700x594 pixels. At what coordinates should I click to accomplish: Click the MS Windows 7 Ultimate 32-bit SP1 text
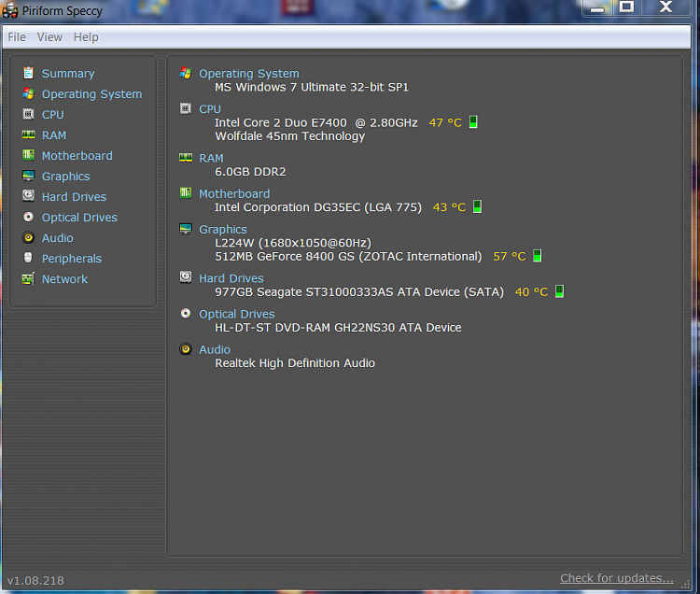[312, 87]
